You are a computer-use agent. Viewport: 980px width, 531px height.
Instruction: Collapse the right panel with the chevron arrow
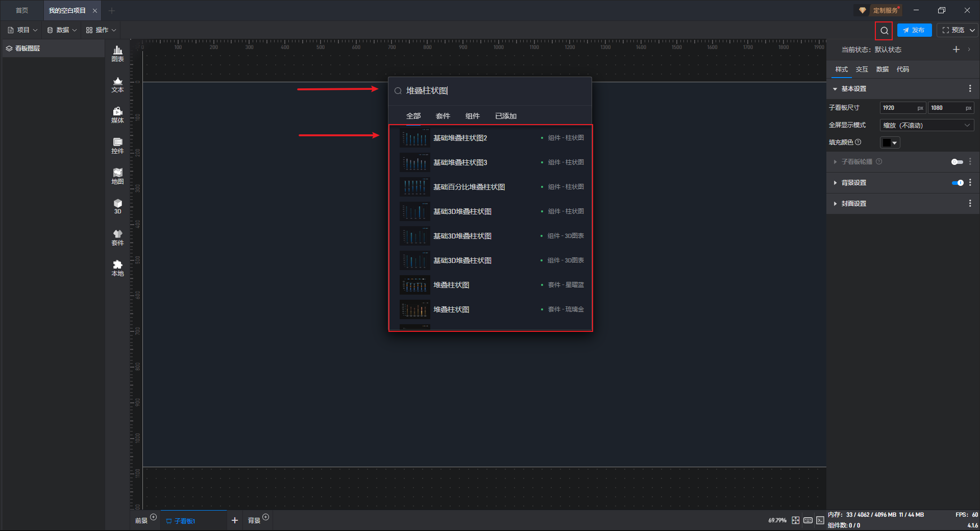coord(969,50)
